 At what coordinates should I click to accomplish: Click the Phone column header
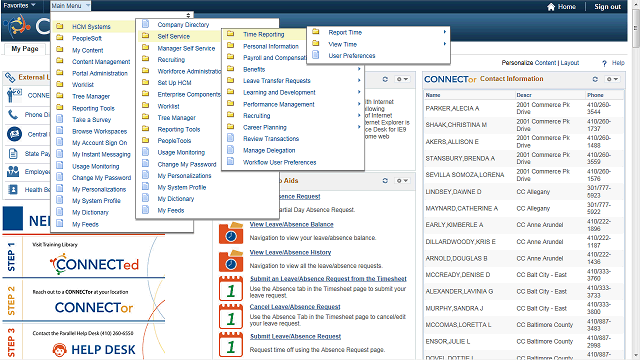(x=595, y=95)
